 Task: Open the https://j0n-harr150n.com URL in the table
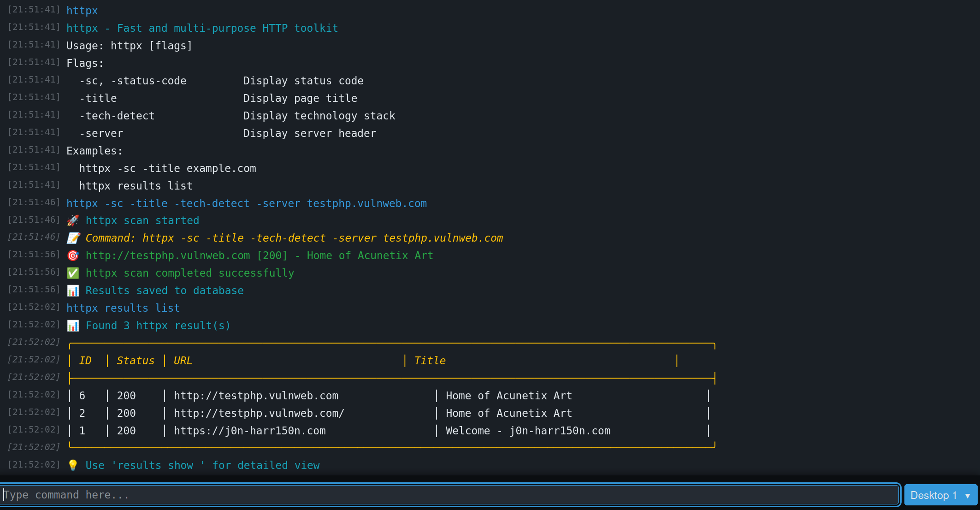pyautogui.click(x=250, y=431)
